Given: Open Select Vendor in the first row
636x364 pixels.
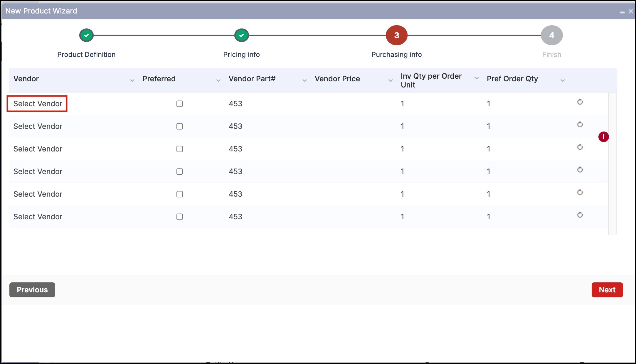Looking at the screenshot, I should click(38, 104).
